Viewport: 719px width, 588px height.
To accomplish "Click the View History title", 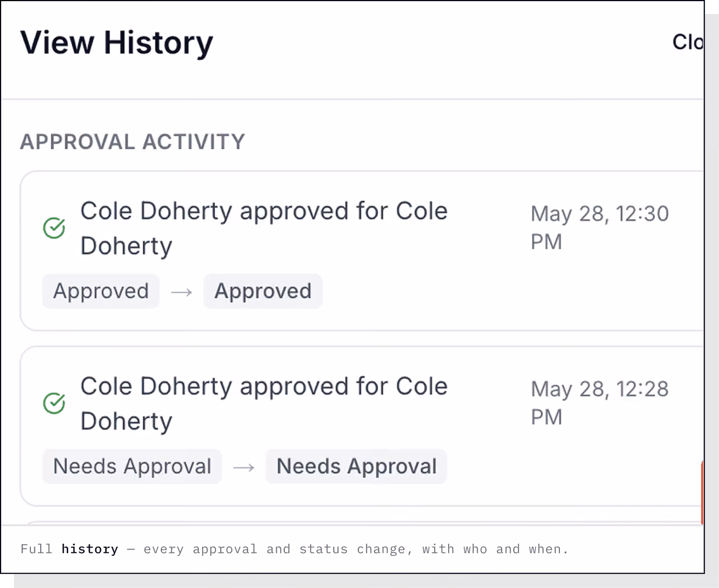I will click(x=117, y=43).
